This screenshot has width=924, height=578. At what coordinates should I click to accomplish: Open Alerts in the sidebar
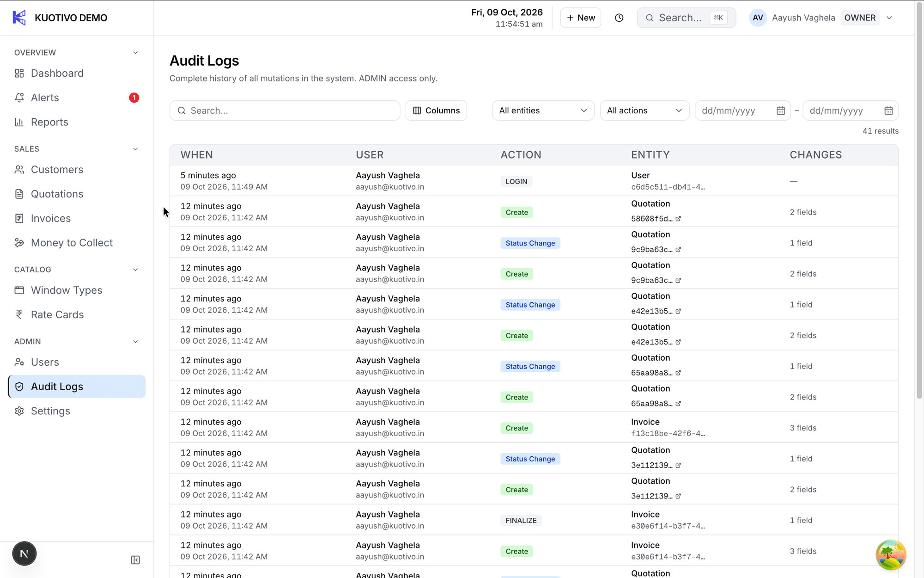[x=45, y=98]
